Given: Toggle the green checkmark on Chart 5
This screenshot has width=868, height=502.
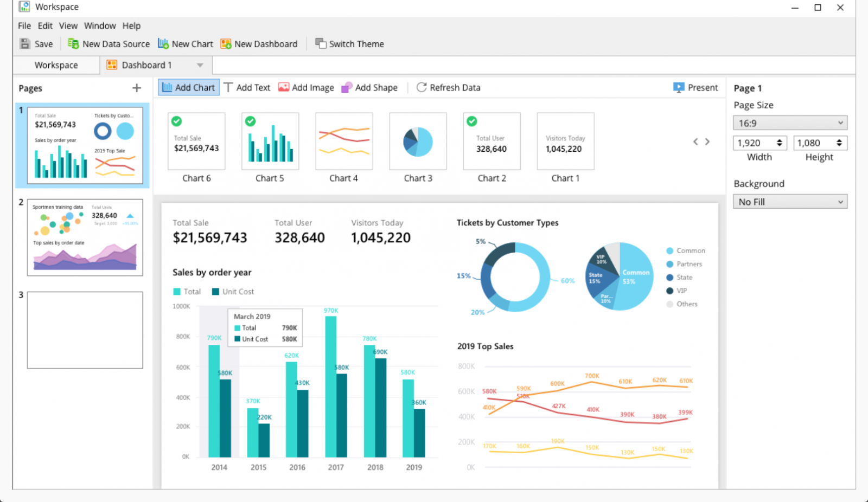Looking at the screenshot, I should tap(250, 121).
